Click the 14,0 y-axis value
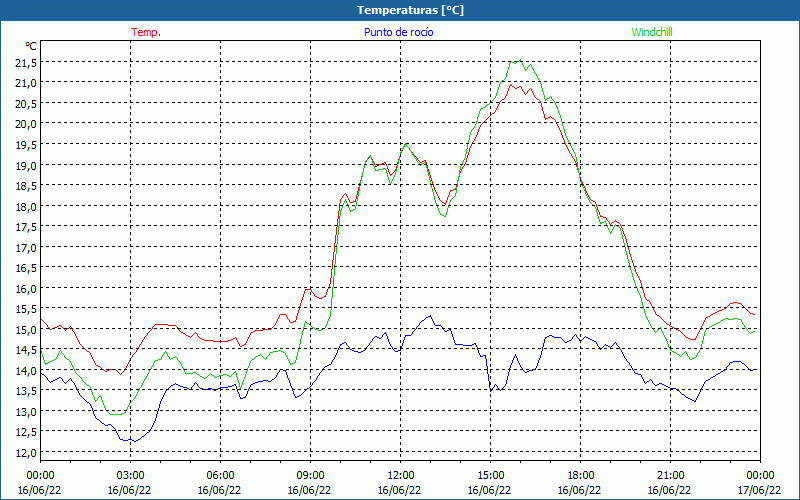 [x=26, y=370]
